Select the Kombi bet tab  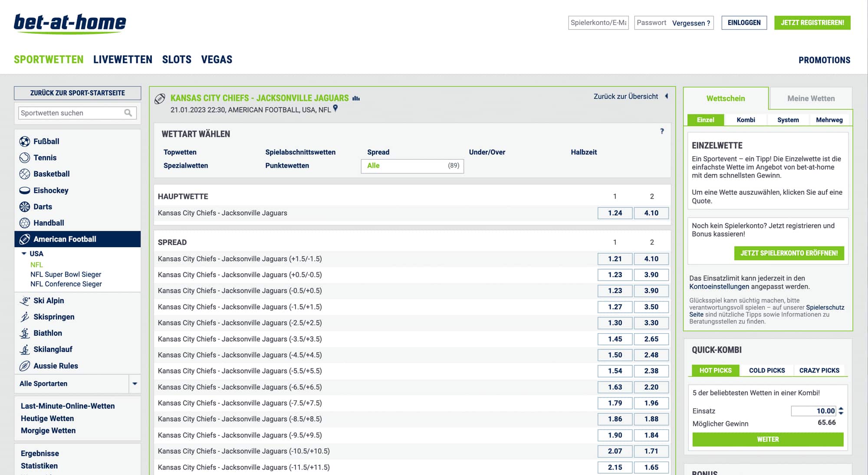pyautogui.click(x=746, y=120)
